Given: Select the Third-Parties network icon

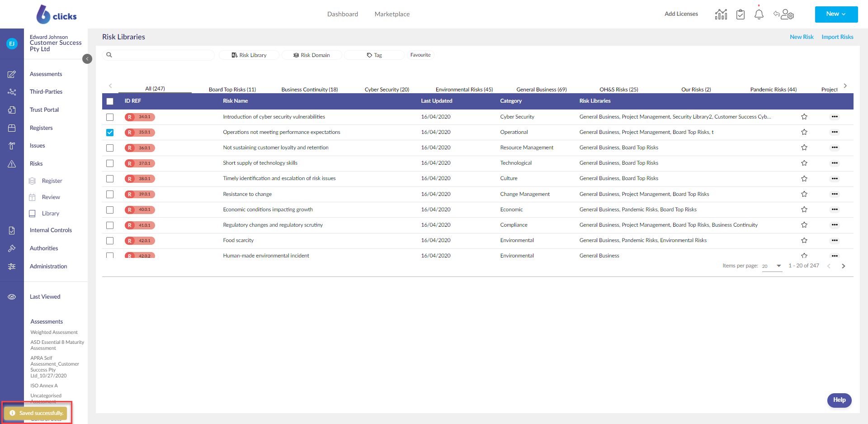Looking at the screenshot, I should pos(12,92).
